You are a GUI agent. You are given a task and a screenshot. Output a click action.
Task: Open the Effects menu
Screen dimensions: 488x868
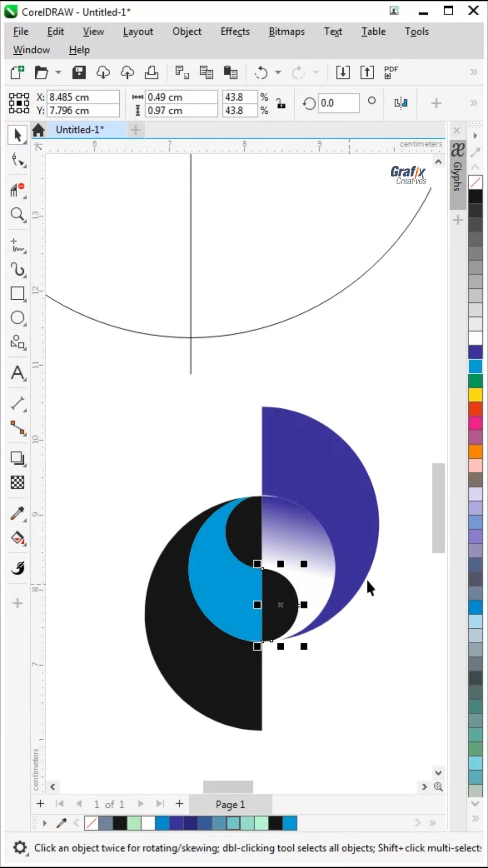click(x=235, y=32)
